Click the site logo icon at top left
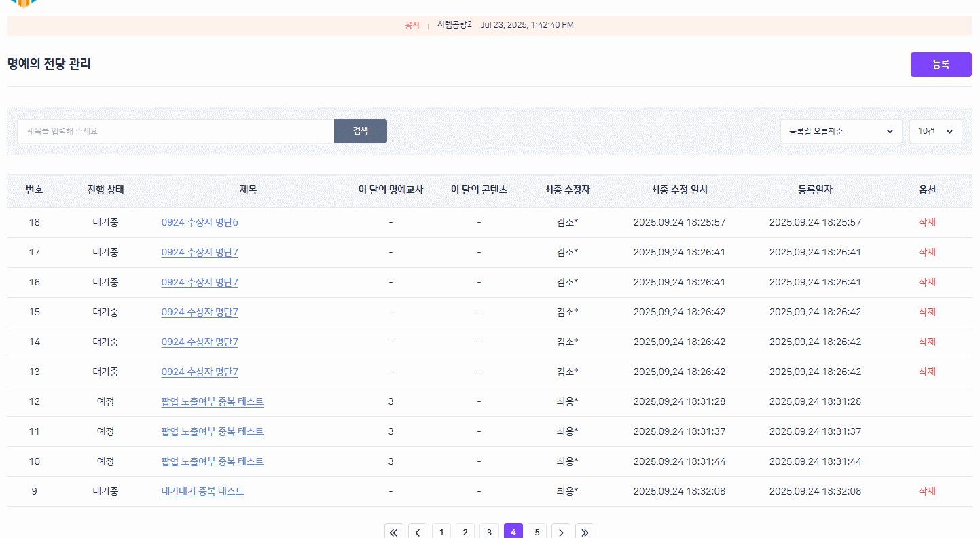Image resolution: width=980 pixels, height=538 pixels. pyautogui.click(x=24, y=3)
